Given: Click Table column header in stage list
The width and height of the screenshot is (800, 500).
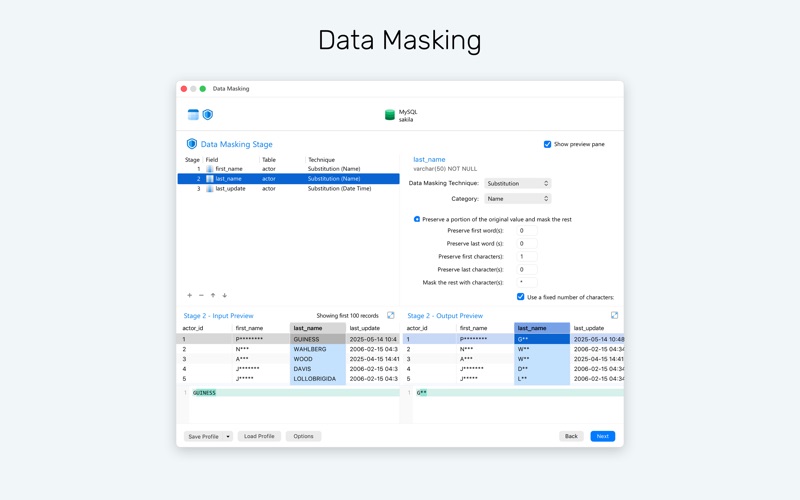Looking at the screenshot, I should (x=269, y=160).
